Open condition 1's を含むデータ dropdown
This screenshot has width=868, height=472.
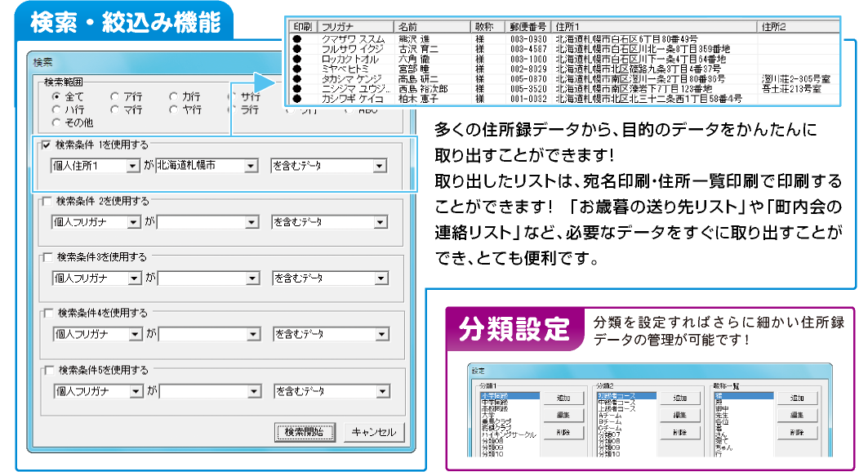point(379,166)
